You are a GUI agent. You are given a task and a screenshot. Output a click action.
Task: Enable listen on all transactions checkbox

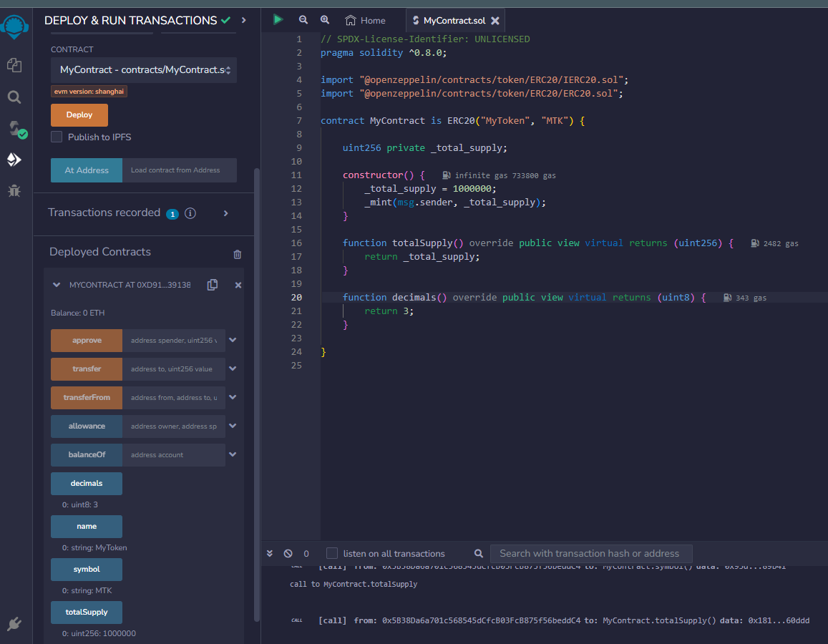click(x=332, y=553)
